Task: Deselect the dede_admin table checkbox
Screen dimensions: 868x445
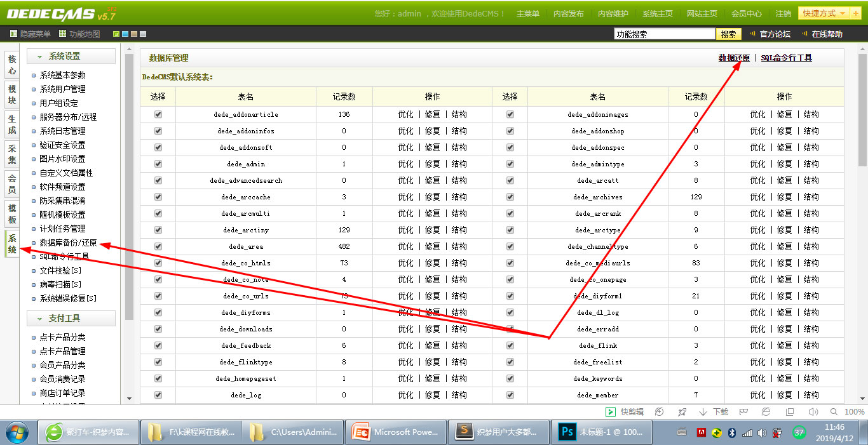Action: point(158,164)
